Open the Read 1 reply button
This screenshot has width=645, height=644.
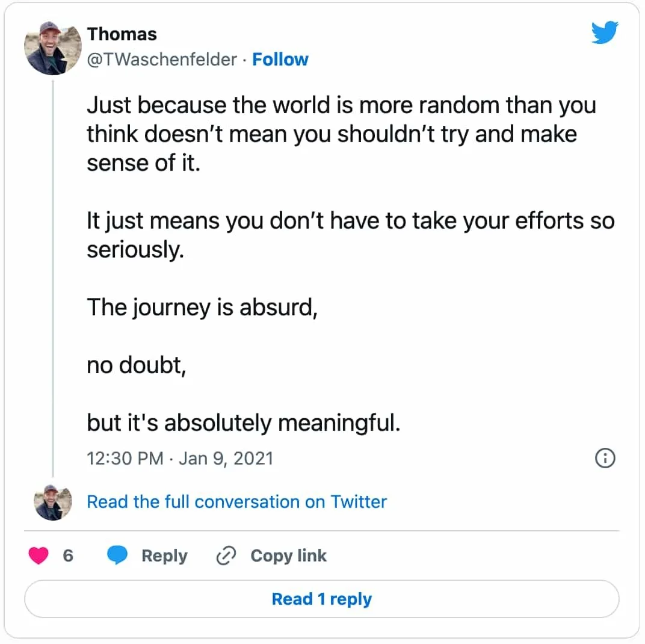[322, 599]
